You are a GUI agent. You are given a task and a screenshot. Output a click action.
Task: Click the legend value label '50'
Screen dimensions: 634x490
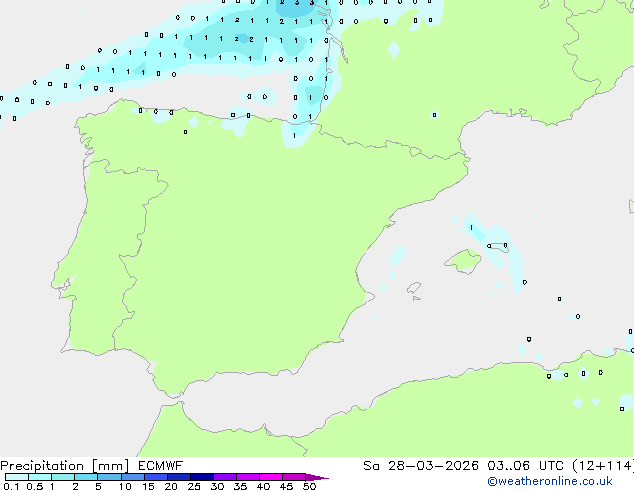[309, 486]
